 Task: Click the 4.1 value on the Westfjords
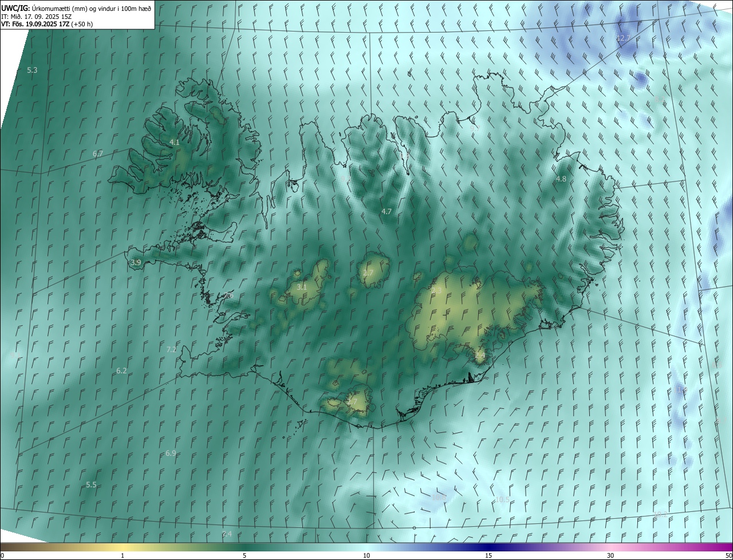(x=175, y=142)
